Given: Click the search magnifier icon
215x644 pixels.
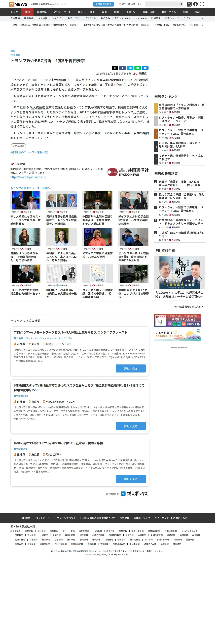Looking at the screenshot, I should click(181, 4).
